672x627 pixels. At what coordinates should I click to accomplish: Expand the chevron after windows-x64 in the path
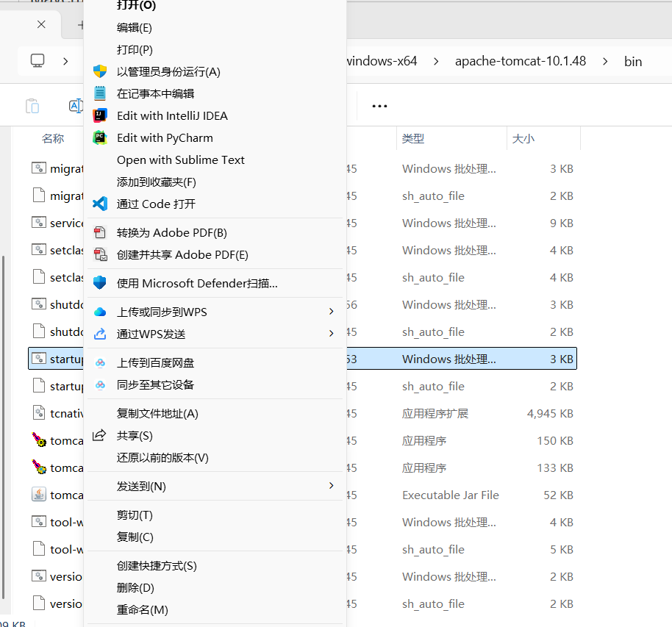coord(436,61)
